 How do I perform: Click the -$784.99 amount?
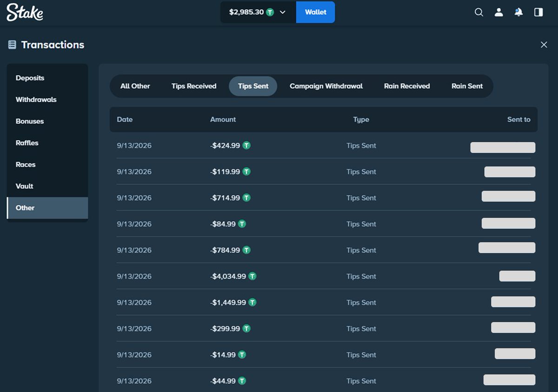[225, 250]
